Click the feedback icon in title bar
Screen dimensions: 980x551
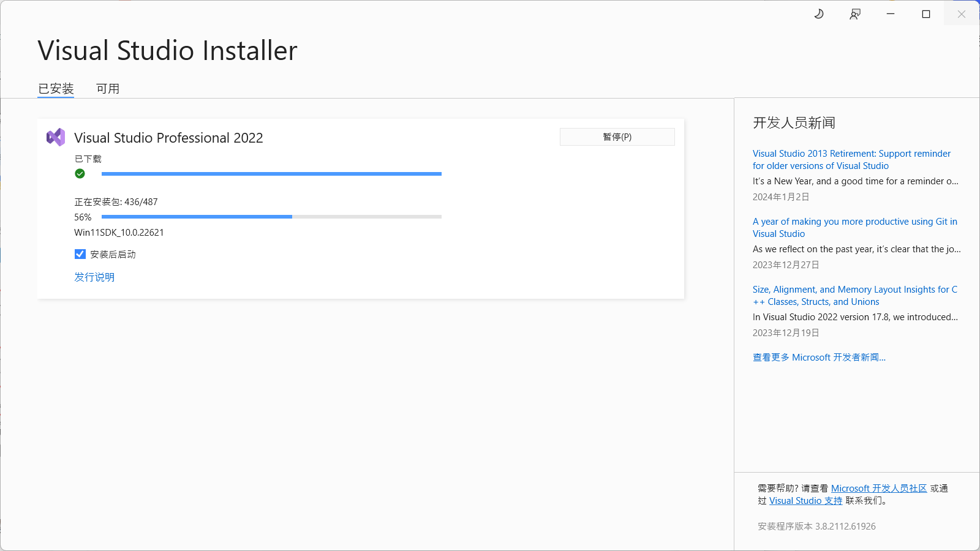[855, 14]
